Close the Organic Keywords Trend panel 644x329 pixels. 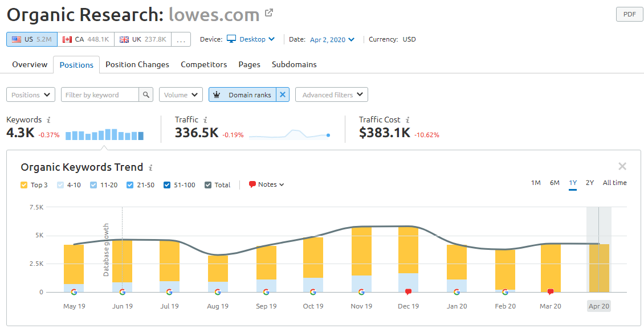coord(622,166)
